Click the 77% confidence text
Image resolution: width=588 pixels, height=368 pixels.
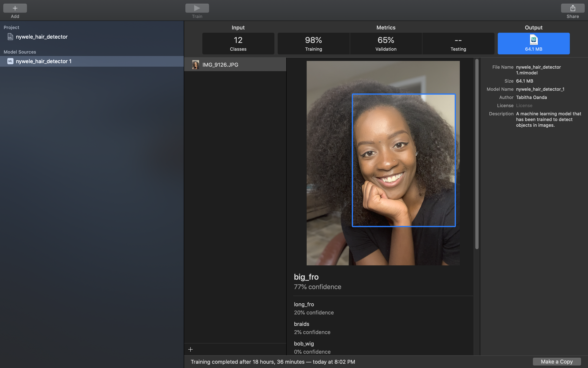(317, 287)
